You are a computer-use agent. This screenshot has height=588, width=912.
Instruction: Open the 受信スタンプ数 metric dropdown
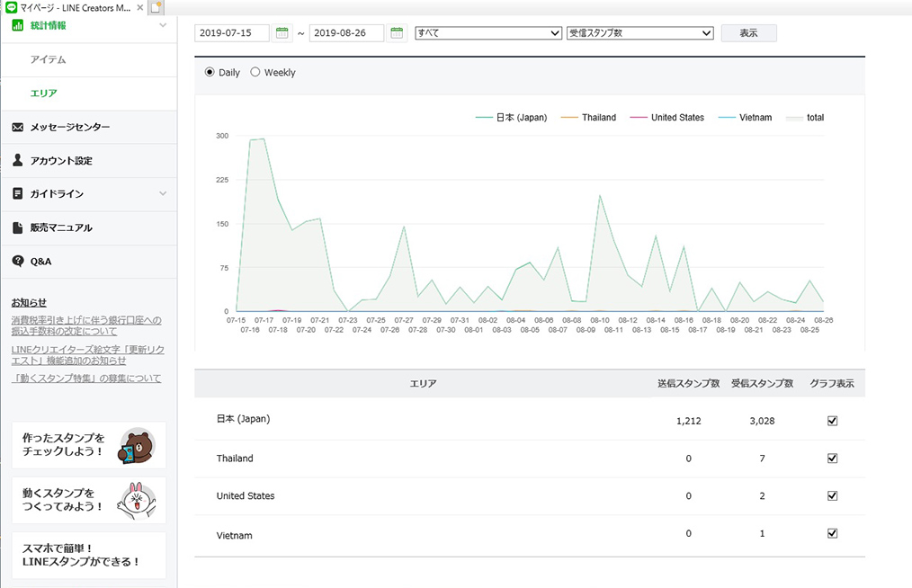point(639,33)
